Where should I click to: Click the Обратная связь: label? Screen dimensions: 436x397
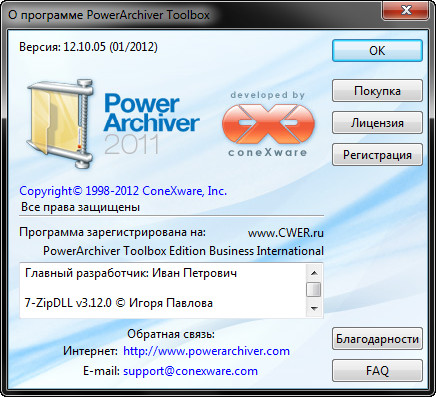(x=171, y=334)
